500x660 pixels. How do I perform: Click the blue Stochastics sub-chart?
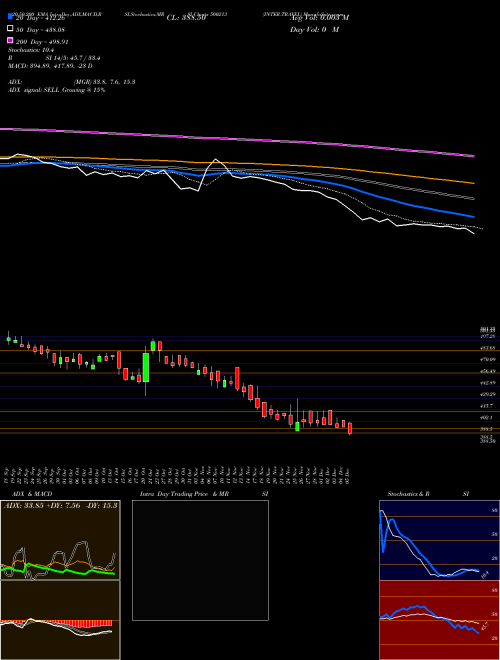point(439,540)
